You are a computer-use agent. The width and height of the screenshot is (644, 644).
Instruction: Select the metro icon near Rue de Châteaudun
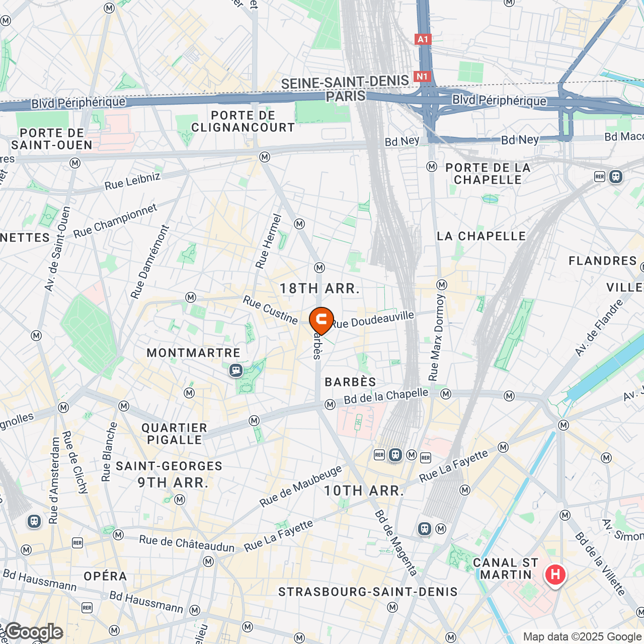[208, 561]
